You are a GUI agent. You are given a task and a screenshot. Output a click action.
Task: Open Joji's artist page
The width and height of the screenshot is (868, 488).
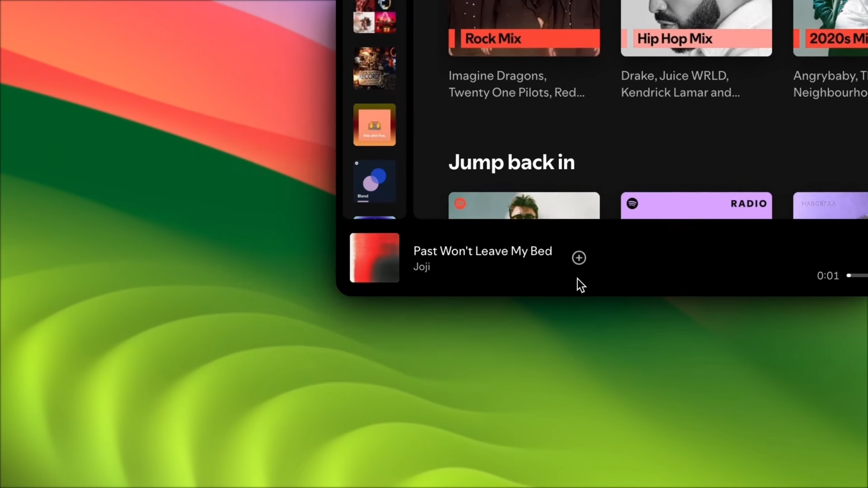point(421,267)
